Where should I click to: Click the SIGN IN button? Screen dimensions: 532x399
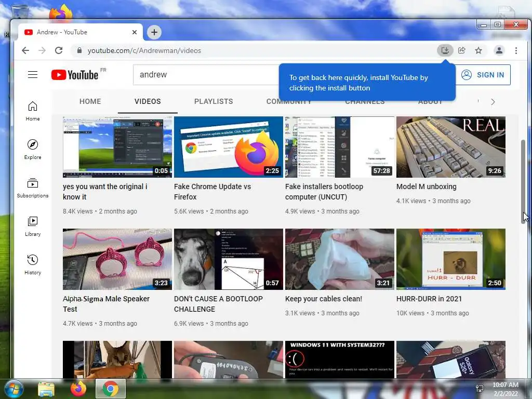point(484,75)
